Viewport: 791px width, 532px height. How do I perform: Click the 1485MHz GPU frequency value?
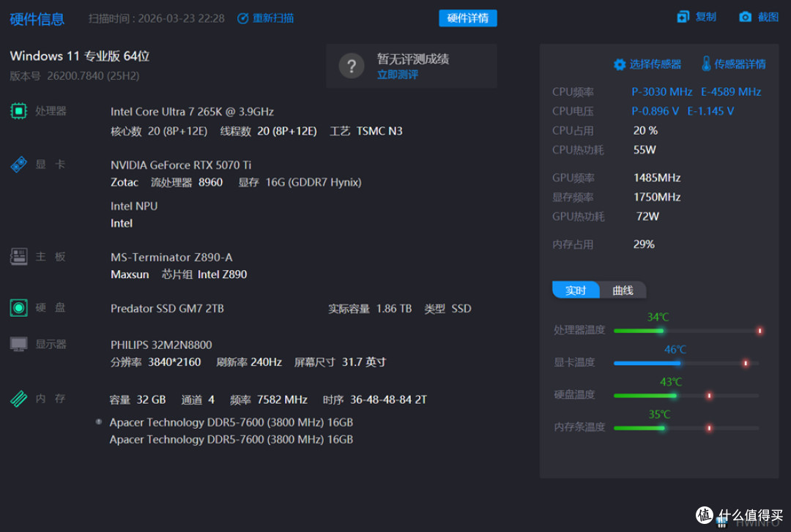(x=657, y=178)
